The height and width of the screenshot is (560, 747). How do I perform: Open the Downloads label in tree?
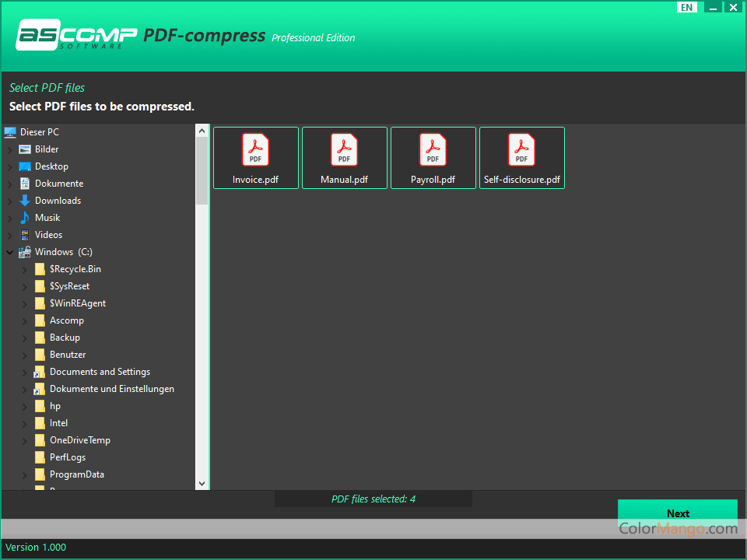click(x=58, y=201)
